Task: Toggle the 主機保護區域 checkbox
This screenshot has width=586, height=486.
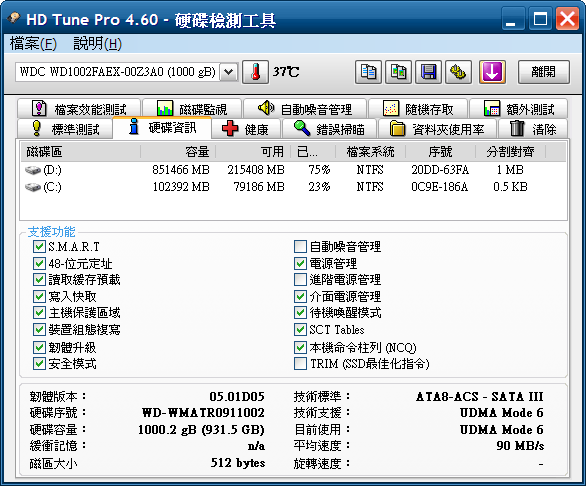Action: pyautogui.click(x=39, y=313)
